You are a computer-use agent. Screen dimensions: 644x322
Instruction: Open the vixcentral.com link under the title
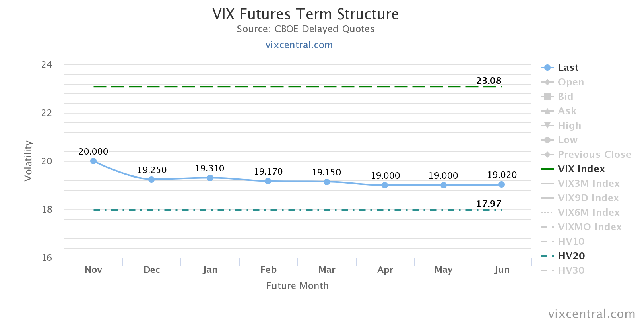click(x=299, y=45)
